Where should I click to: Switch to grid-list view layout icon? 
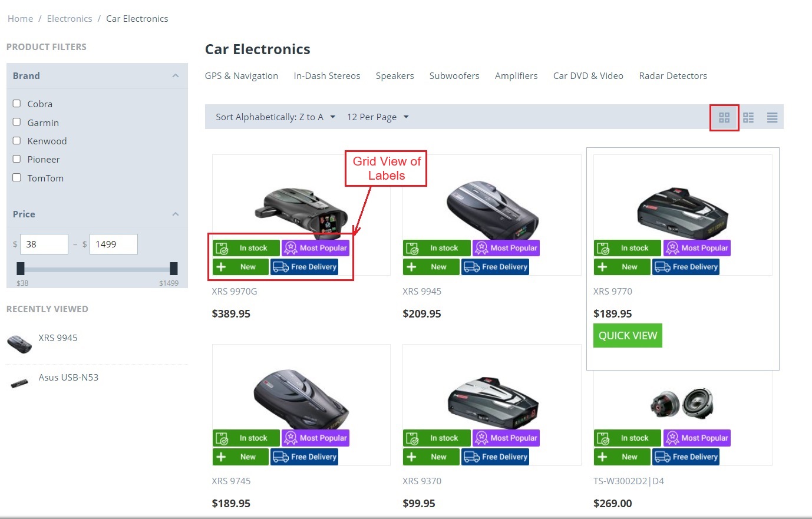748,118
